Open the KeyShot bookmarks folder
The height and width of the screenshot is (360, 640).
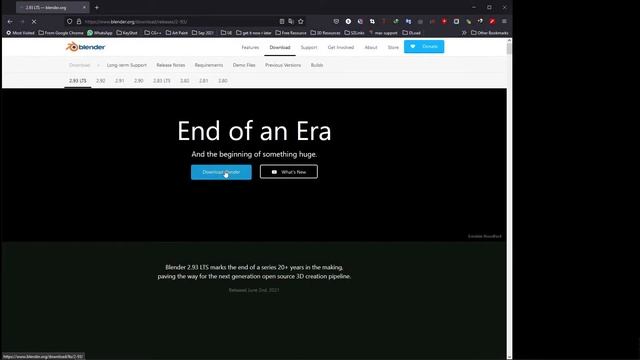pyautogui.click(x=127, y=33)
